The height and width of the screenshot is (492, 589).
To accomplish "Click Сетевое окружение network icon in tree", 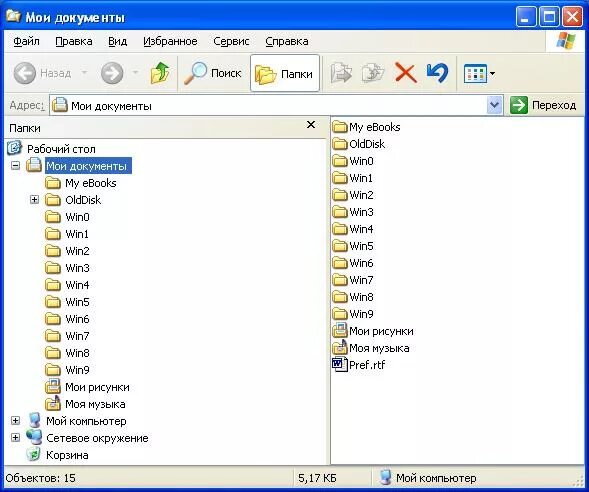I will (34, 437).
